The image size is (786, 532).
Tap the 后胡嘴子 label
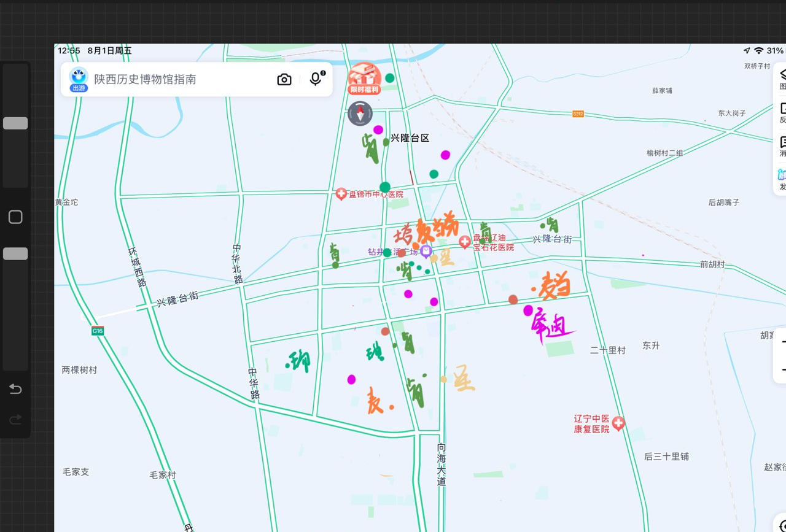point(724,202)
